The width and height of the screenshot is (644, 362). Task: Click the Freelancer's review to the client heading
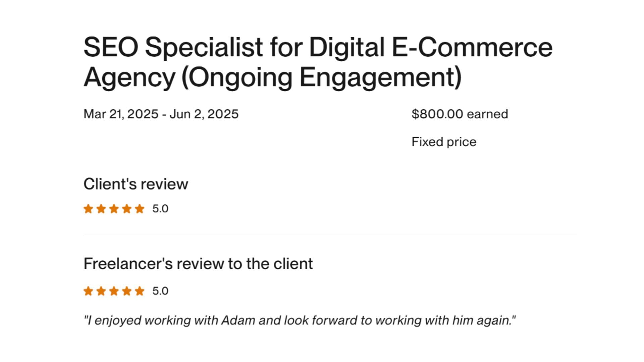(198, 264)
